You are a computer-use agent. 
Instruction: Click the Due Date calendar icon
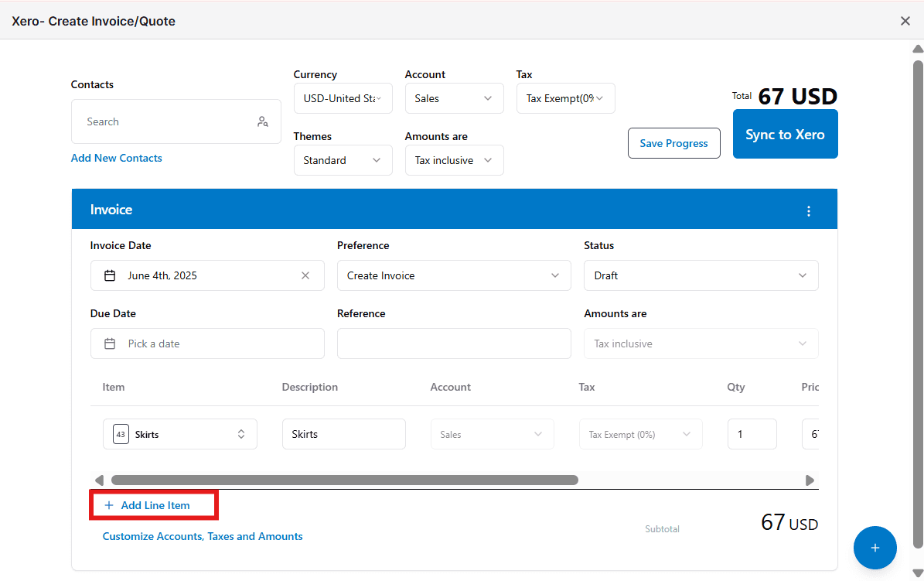pyautogui.click(x=110, y=343)
